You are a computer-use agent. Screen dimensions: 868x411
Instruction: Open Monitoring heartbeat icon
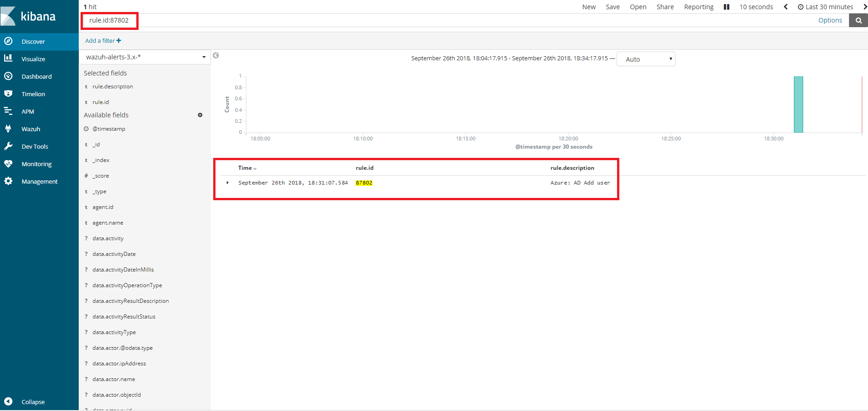pyautogui.click(x=8, y=163)
